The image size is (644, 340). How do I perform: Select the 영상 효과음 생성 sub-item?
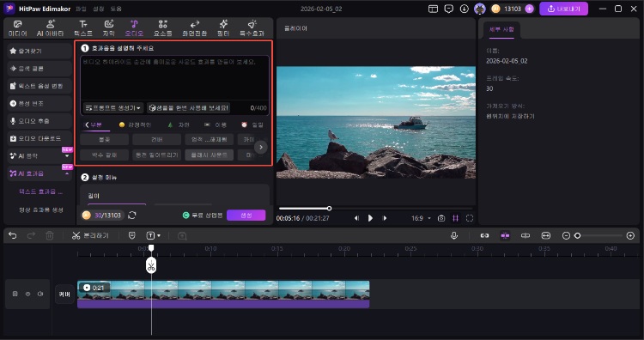point(40,209)
